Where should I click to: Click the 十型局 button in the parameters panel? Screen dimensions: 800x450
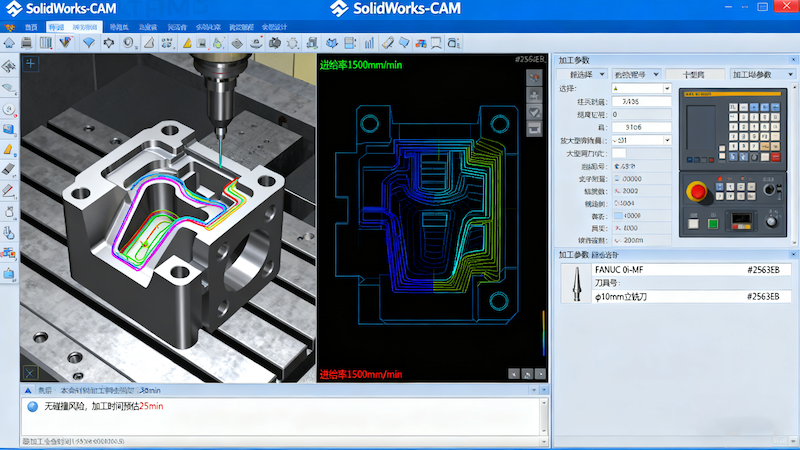(x=693, y=75)
